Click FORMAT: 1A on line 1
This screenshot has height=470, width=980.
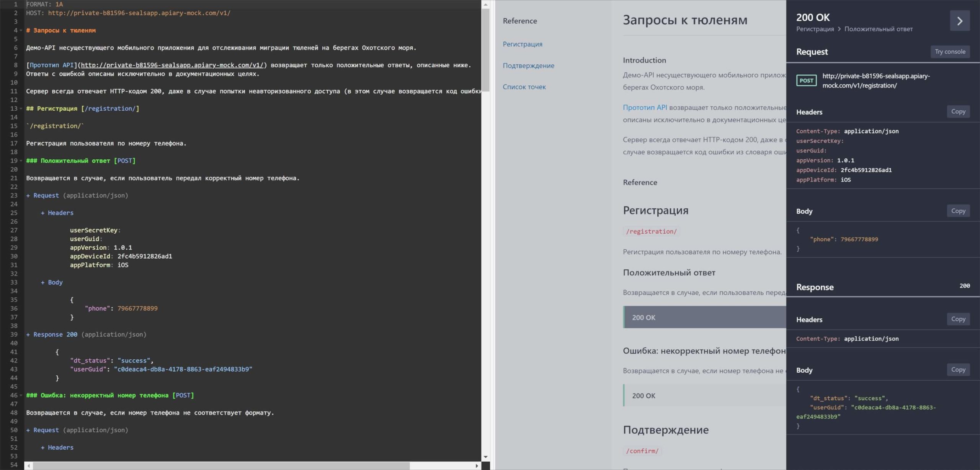(x=44, y=4)
